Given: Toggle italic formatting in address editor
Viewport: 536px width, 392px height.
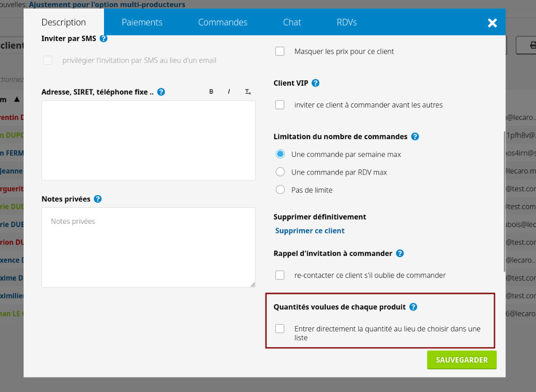Looking at the screenshot, I should tap(229, 92).
